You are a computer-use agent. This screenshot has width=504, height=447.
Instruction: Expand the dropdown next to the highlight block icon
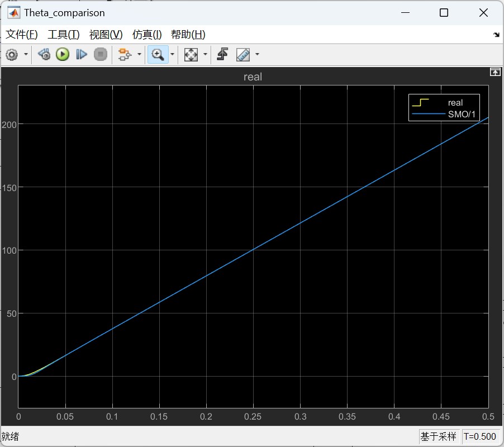[x=139, y=54]
